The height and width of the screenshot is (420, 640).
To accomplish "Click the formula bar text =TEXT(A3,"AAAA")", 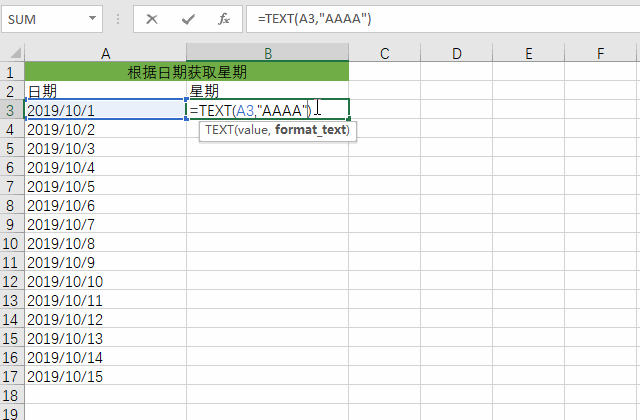I will (314, 19).
